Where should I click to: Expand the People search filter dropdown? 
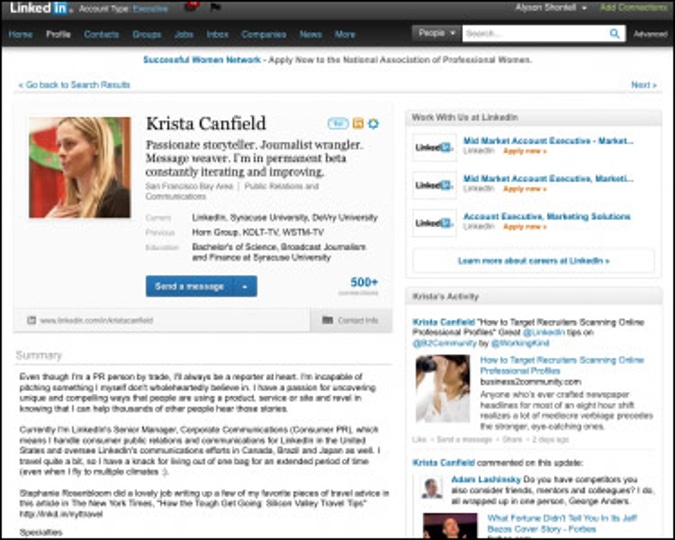coord(437,33)
